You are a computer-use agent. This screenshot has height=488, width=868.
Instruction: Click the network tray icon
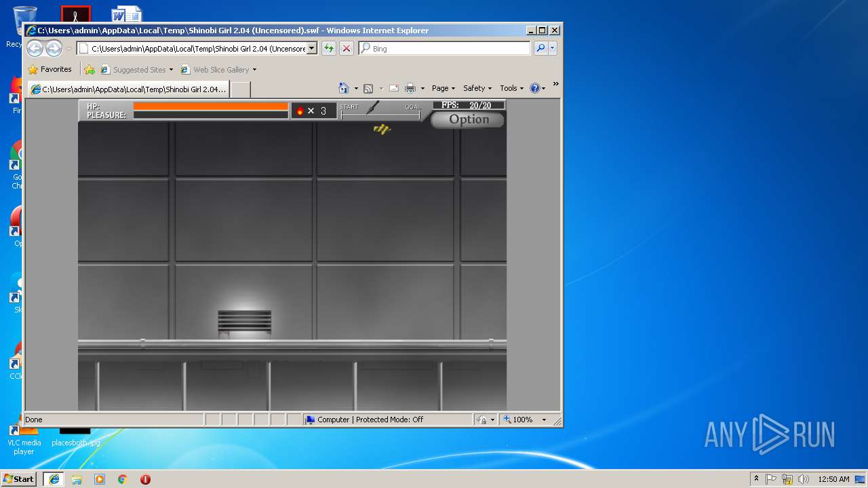[x=787, y=479]
